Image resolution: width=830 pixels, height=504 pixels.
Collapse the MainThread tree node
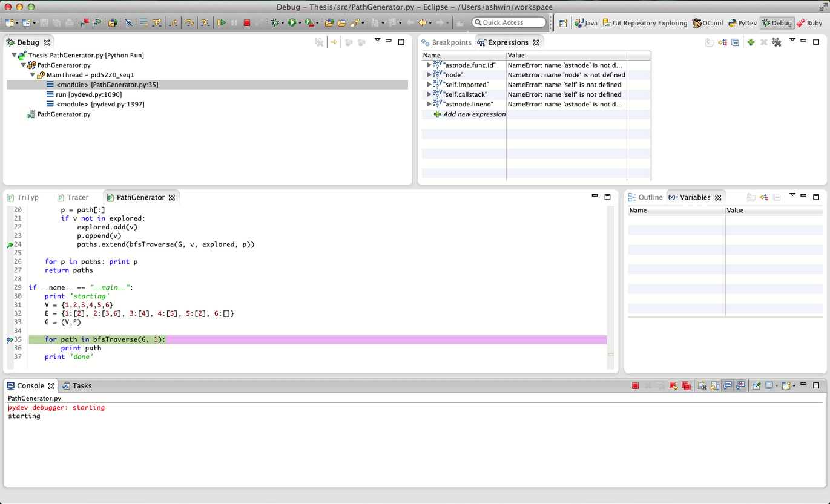pyautogui.click(x=33, y=75)
